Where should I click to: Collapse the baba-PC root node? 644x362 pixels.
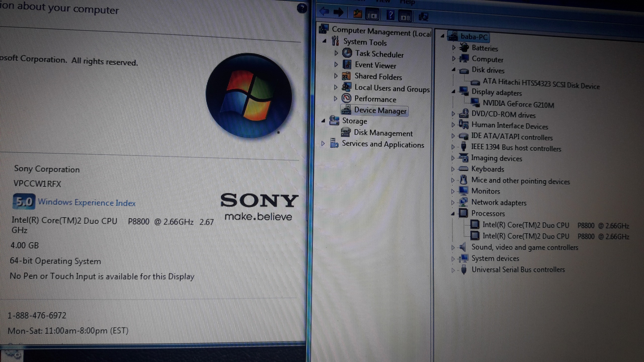click(442, 36)
